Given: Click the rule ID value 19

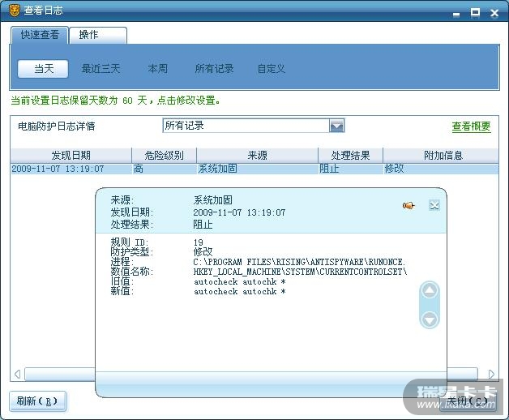Looking at the screenshot, I should pyautogui.click(x=199, y=242).
